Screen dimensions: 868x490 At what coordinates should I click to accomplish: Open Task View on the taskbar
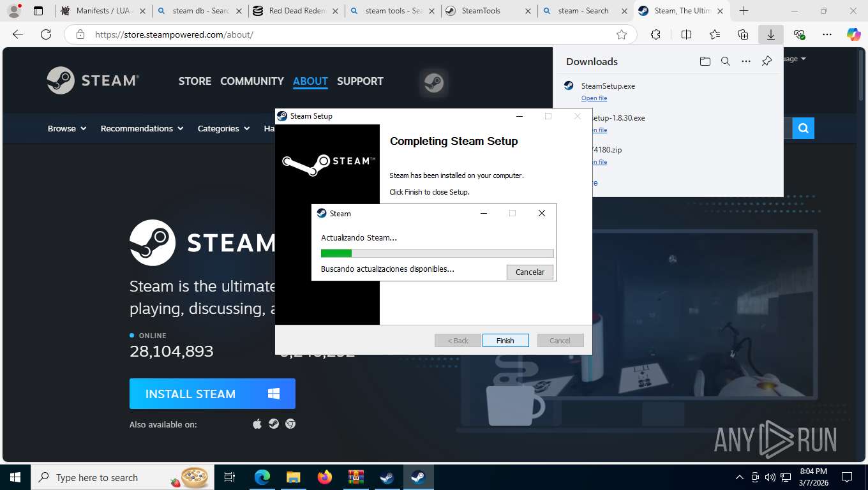230,477
